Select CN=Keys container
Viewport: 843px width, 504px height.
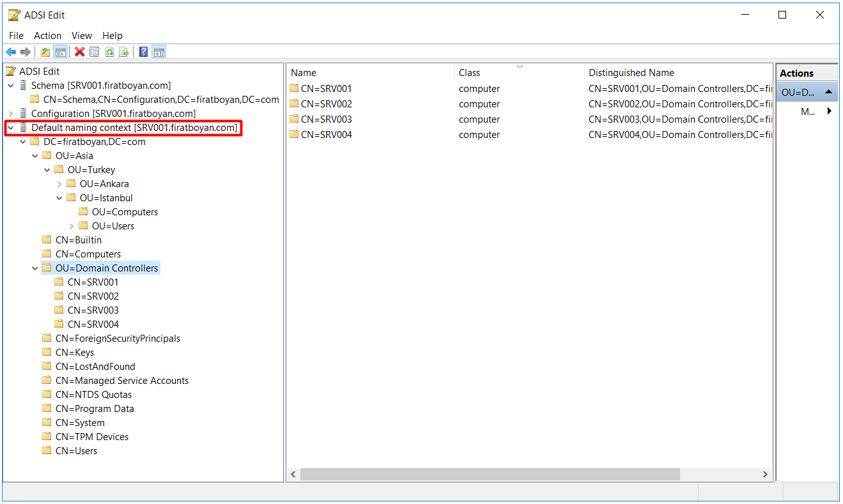(x=75, y=353)
